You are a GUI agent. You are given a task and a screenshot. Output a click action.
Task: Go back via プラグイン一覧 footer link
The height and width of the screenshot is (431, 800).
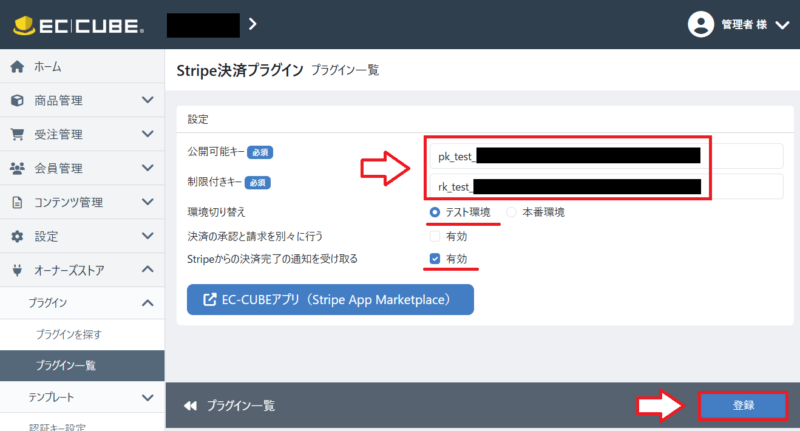pyautogui.click(x=241, y=406)
